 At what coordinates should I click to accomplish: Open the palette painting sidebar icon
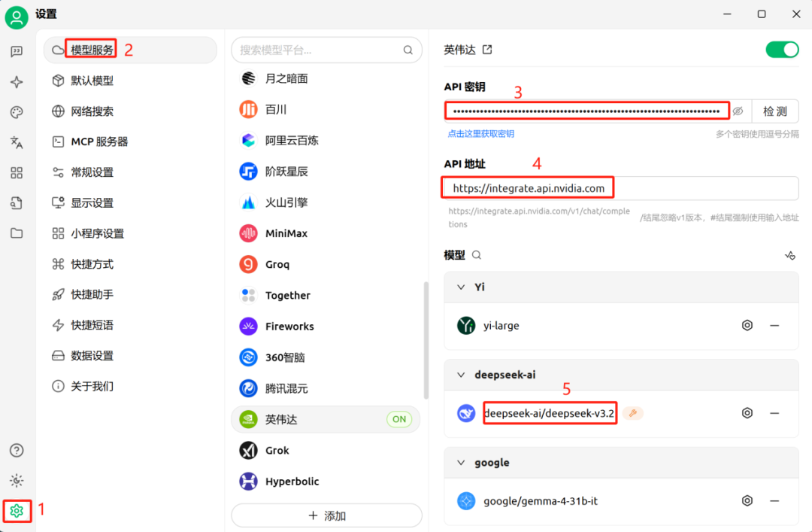click(17, 112)
